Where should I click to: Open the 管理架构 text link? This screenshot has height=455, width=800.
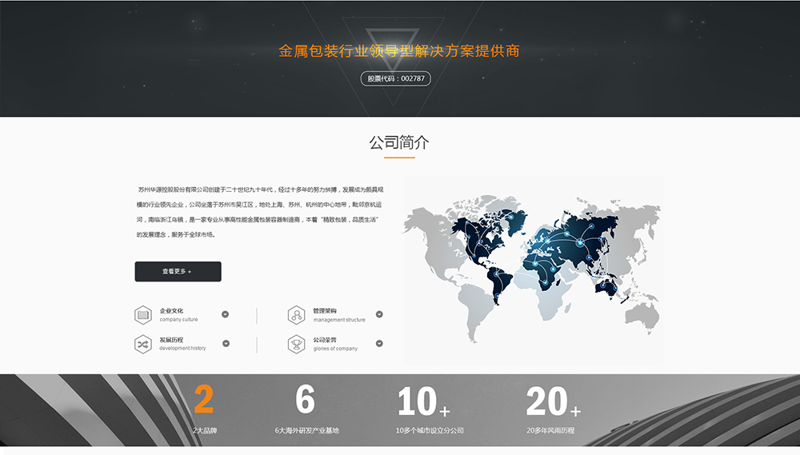tap(325, 311)
